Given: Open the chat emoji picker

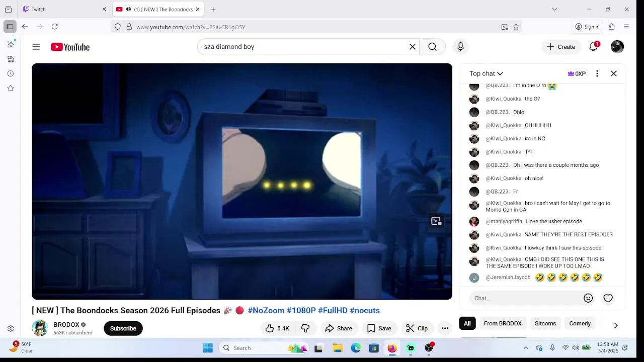Looking at the screenshot, I should [x=588, y=298].
